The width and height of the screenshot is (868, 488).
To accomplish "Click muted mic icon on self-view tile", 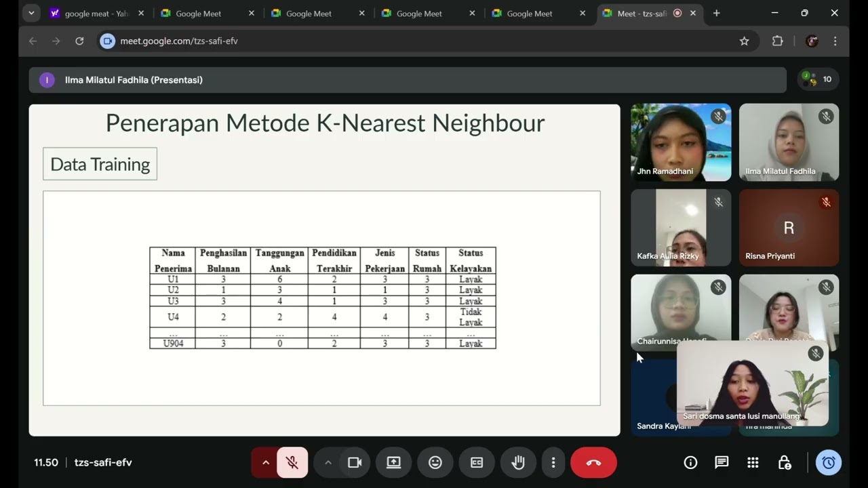I will click(x=816, y=353).
